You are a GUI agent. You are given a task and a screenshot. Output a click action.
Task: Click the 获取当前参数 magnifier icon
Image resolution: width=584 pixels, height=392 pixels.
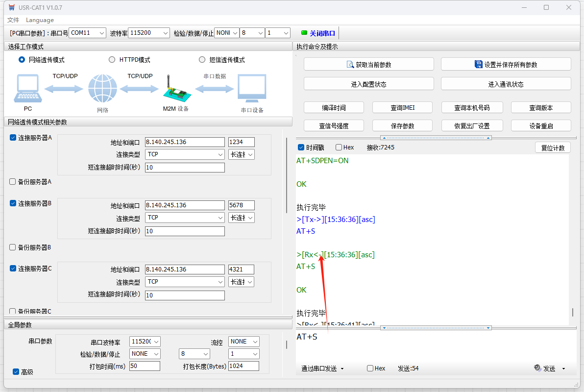tap(350, 65)
